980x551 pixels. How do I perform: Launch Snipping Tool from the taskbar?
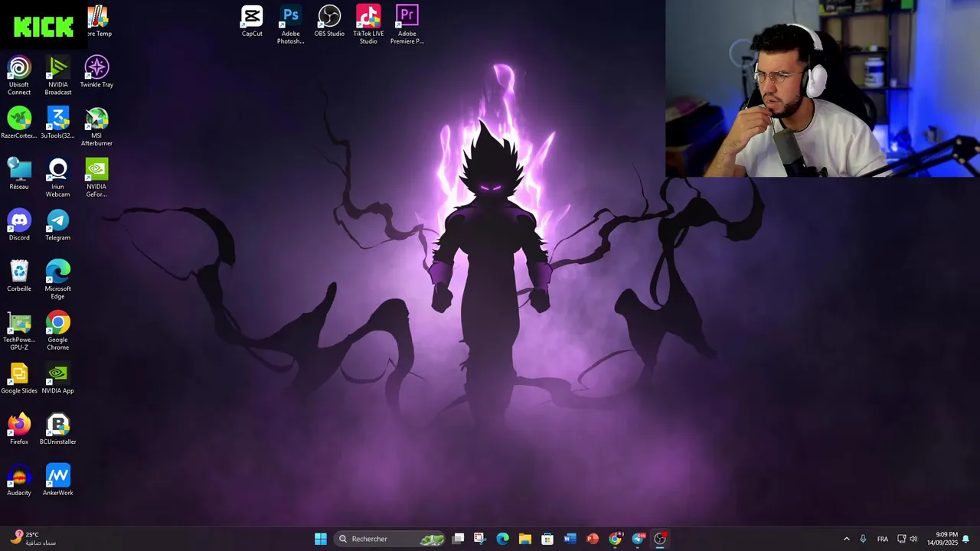[479, 539]
